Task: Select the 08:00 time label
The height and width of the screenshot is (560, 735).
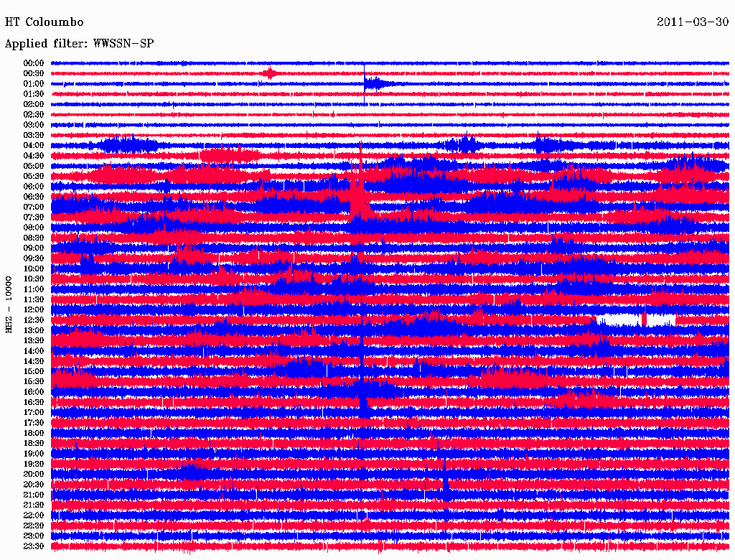Action: [x=33, y=228]
